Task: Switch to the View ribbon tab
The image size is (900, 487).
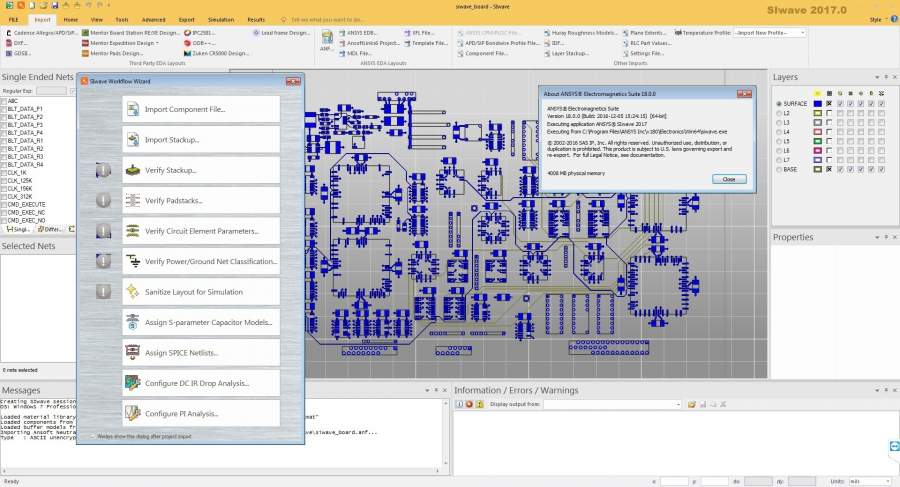Action: coord(96,20)
